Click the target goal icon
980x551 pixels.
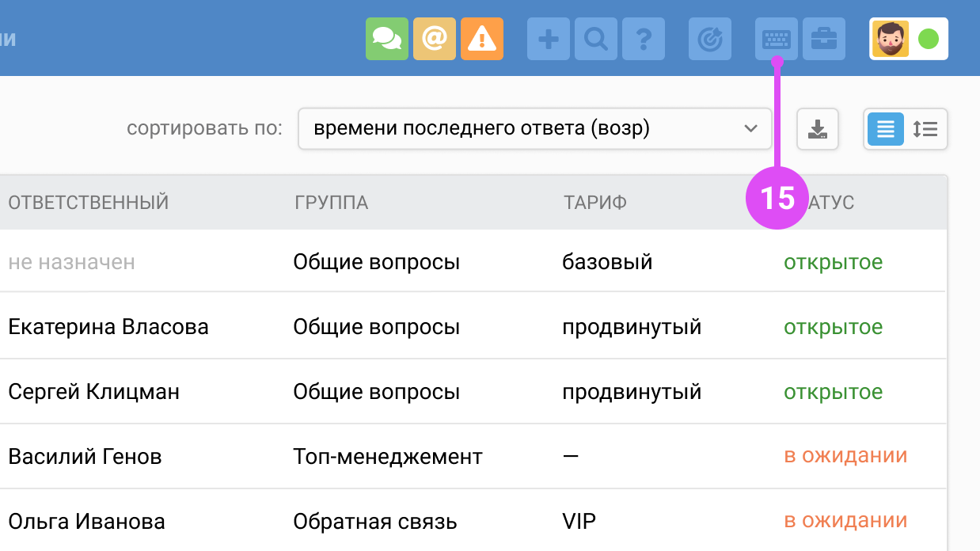[x=709, y=39]
